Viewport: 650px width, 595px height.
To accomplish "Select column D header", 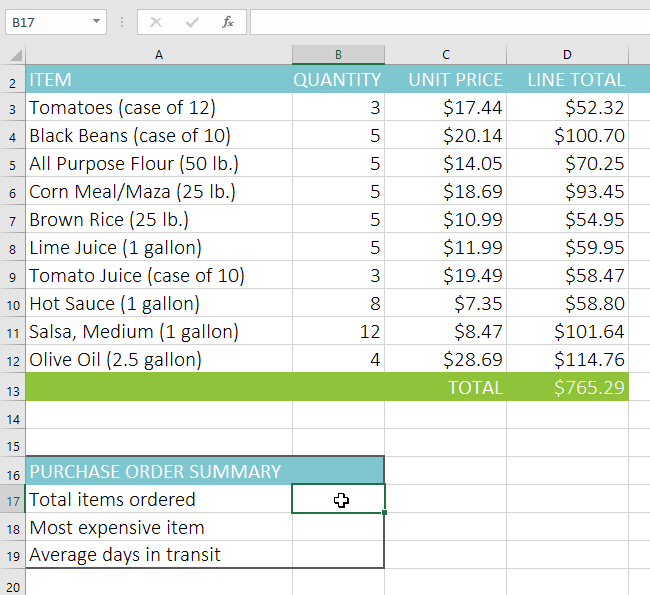I will point(567,55).
